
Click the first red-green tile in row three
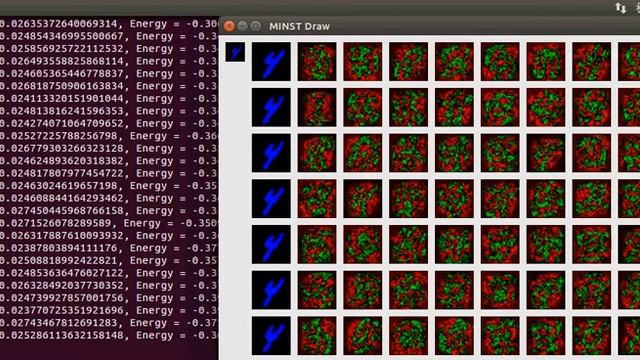(x=317, y=153)
